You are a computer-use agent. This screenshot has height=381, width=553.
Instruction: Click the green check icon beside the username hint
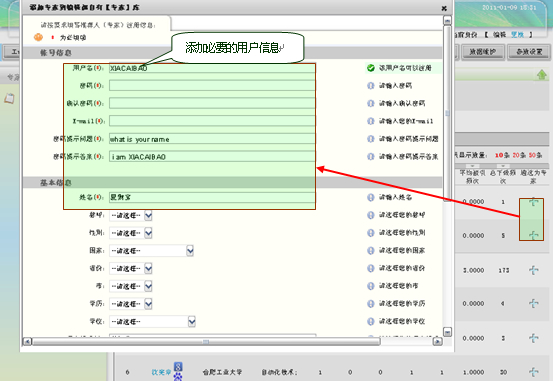tap(370, 68)
